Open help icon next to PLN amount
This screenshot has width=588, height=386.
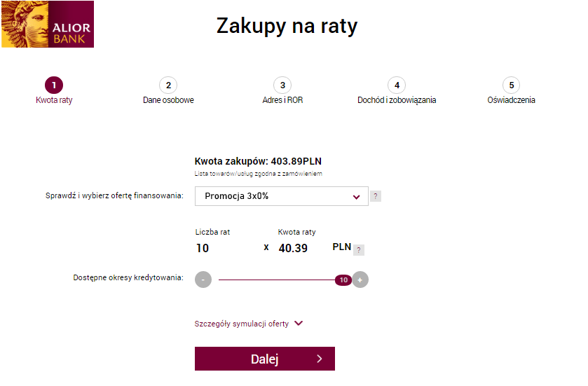click(x=359, y=250)
